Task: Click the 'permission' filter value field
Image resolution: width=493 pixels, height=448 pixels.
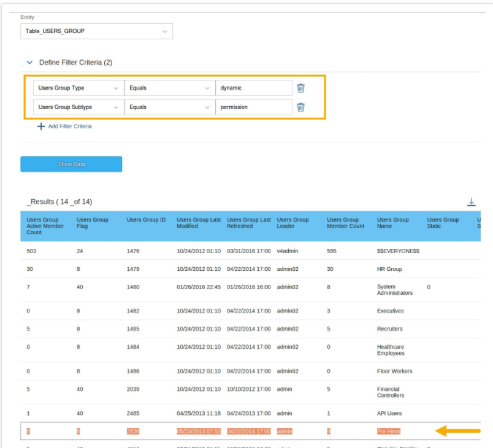Action: tap(254, 107)
